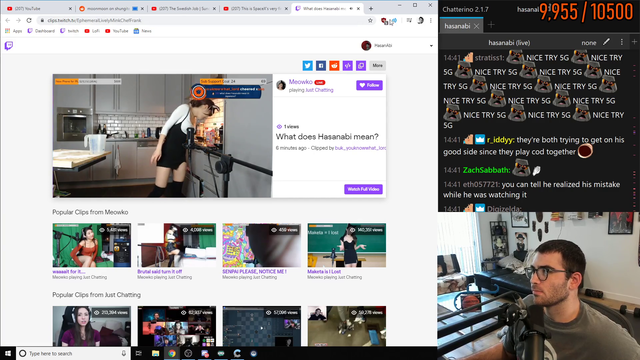The height and width of the screenshot is (360, 640).
Task: Click the 'hasanabi (live)' channel header
Action: click(x=509, y=42)
